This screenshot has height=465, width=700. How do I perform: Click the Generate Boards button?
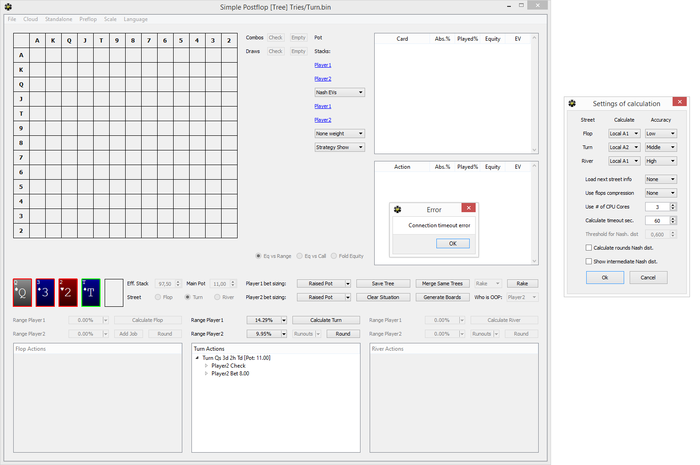click(x=442, y=297)
